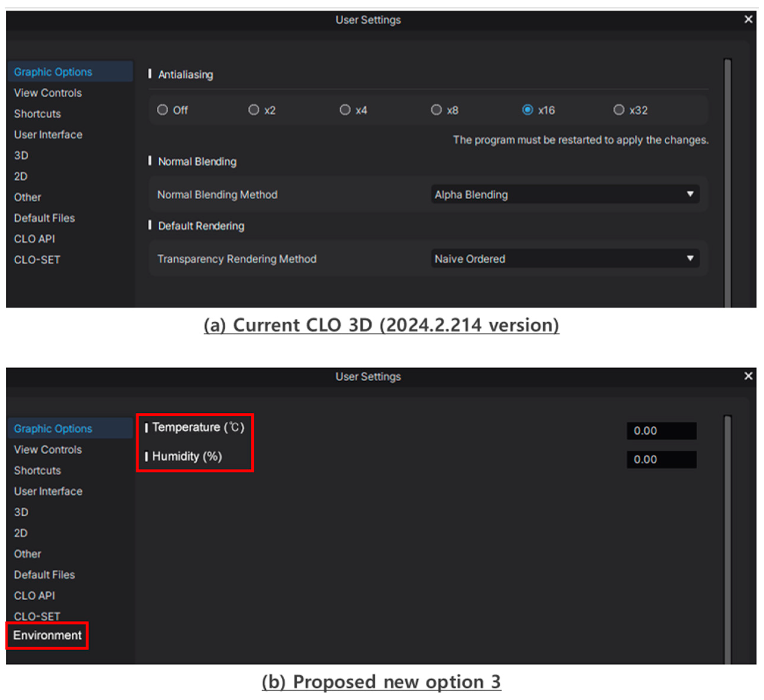Screen dimensions: 764x700
Task: Click the Humidity value input field
Action: coord(662,459)
